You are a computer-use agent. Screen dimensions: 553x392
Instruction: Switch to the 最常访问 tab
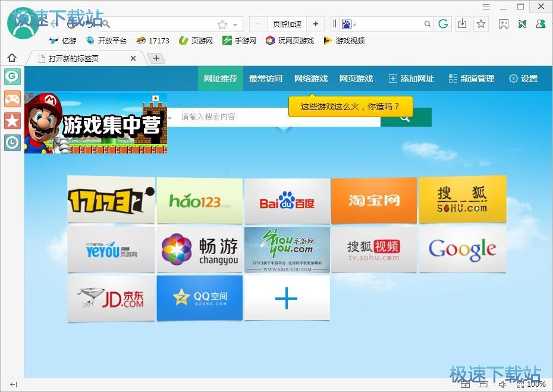click(x=266, y=79)
